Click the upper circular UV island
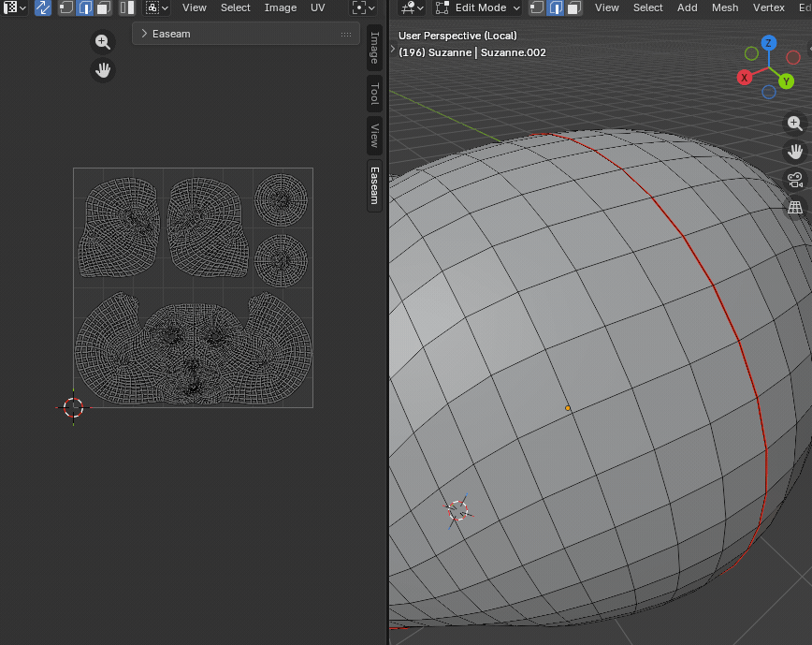The image size is (812, 645). tap(282, 200)
